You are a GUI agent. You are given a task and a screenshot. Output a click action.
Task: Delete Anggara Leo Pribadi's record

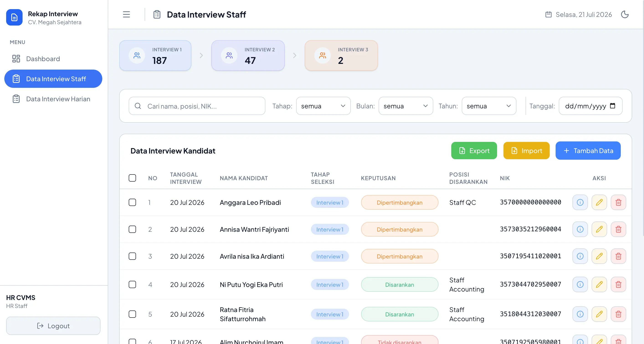618,202
